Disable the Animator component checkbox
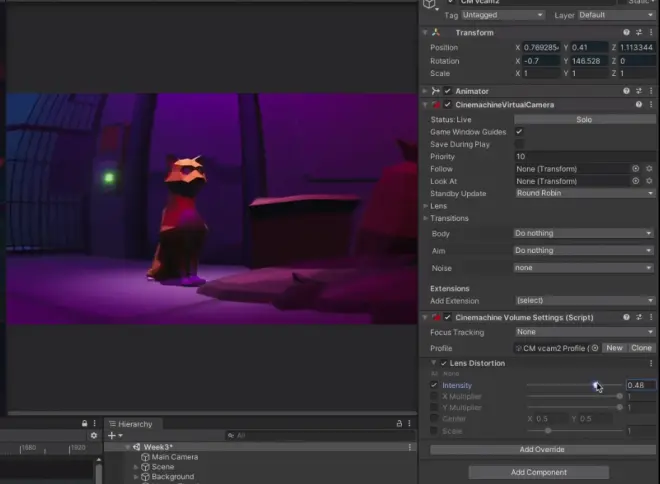This screenshot has width=660, height=484. [x=447, y=91]
